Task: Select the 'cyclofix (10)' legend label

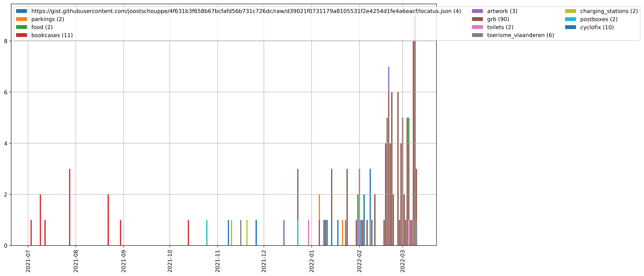Action: [x=597, y=27]
